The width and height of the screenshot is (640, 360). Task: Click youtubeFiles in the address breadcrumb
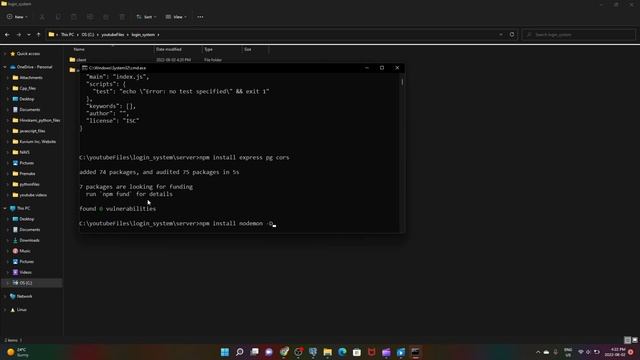(x=113, y=35)
